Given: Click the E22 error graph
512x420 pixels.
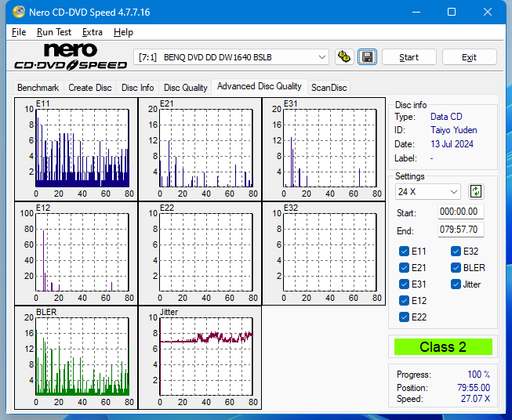Looking at the screenshot, I should coord(200,253).
